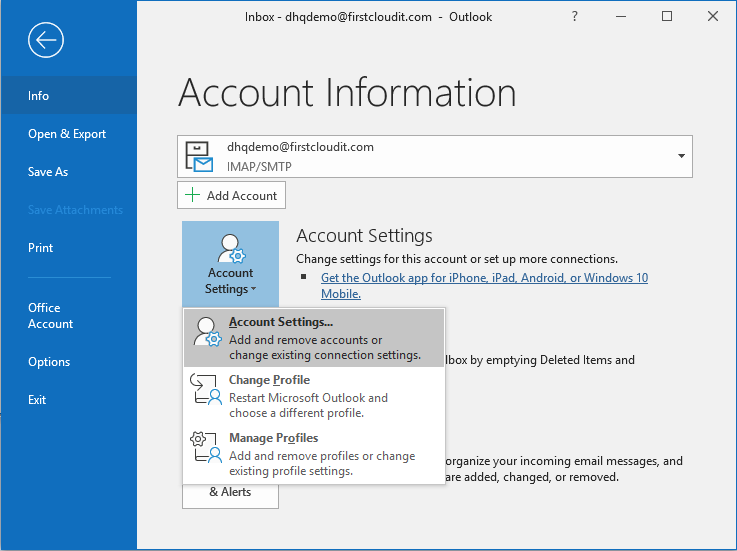Screen dimensions: 737x551
Task: Open the Open & Export tab
Action: pos(69,134)
